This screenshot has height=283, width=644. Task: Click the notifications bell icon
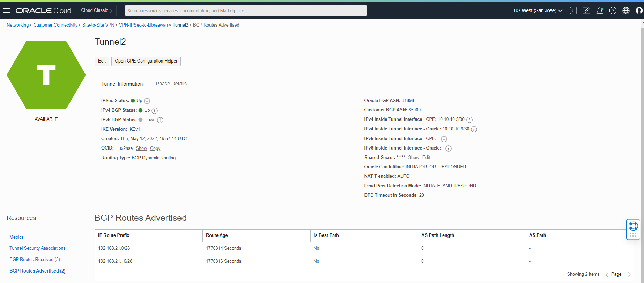[x=600, y=10]
